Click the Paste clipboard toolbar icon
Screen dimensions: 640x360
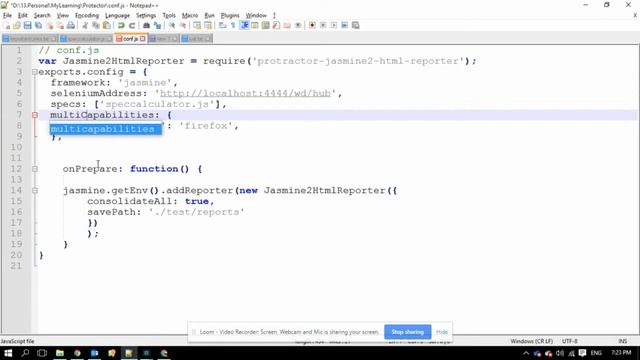click(x=107, y=25)
